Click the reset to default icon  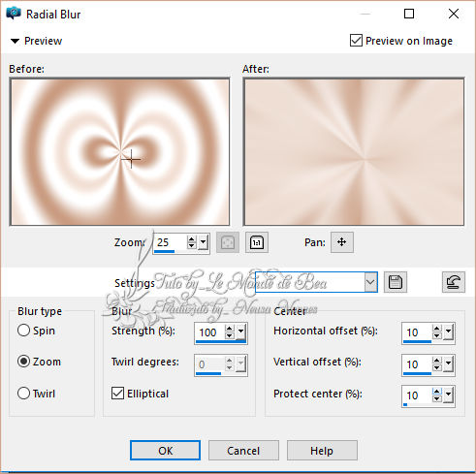[x=454, y=282]
